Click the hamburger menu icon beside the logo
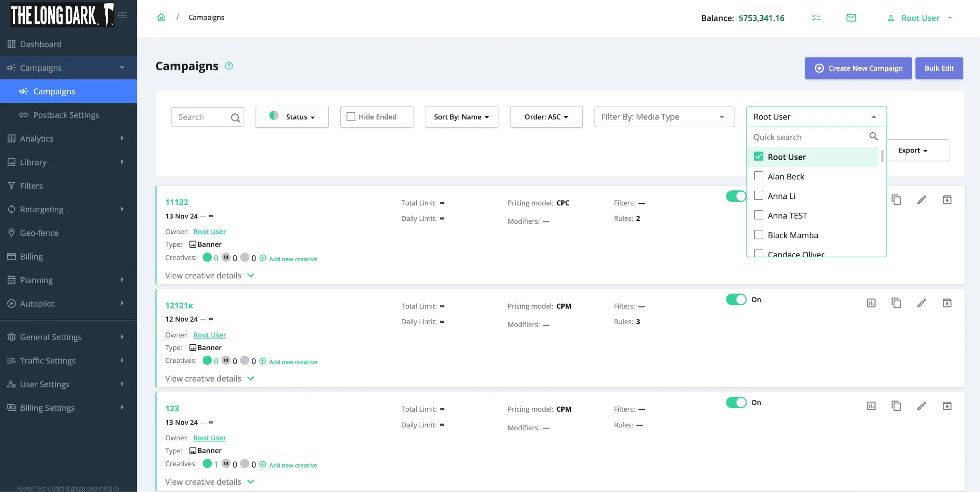The width and height of the screenshot is (980, 492). tap(122, 15)
